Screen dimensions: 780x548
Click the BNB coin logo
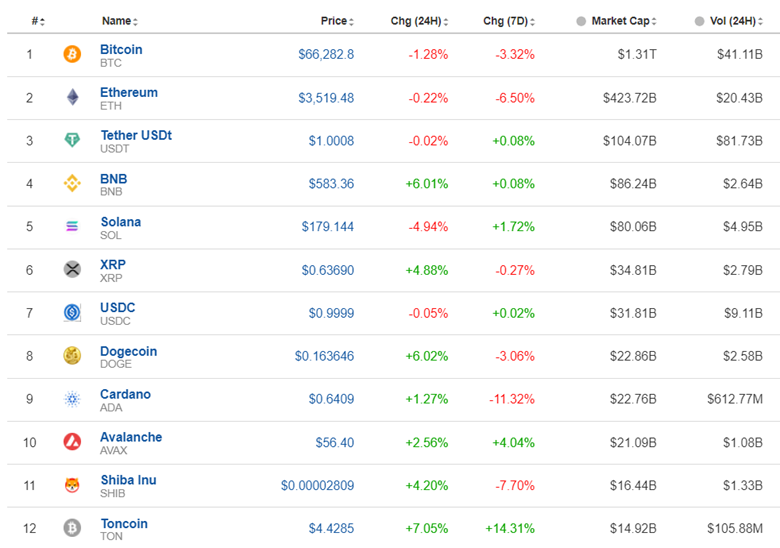pos(72,183)
